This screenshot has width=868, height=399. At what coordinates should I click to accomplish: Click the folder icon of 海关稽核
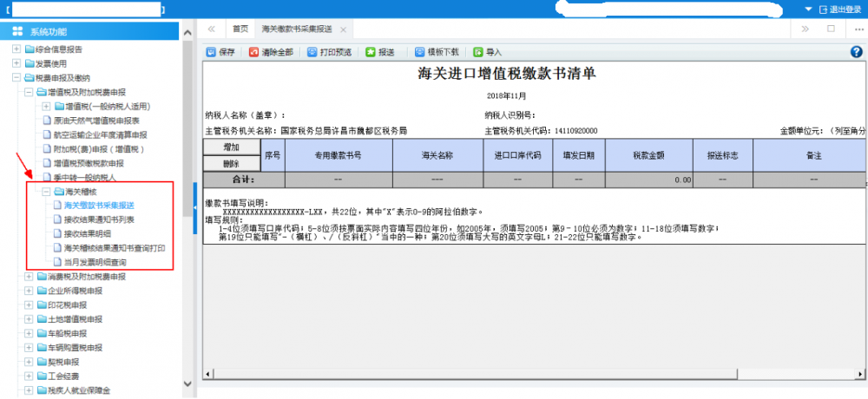(x=59, y=192)
